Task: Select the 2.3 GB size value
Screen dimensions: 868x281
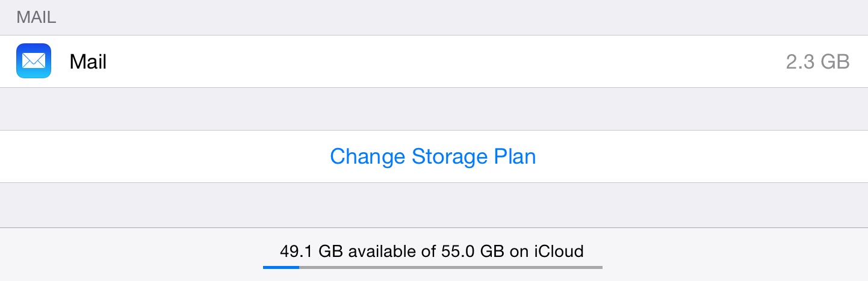Action: (x=817, y=61)
